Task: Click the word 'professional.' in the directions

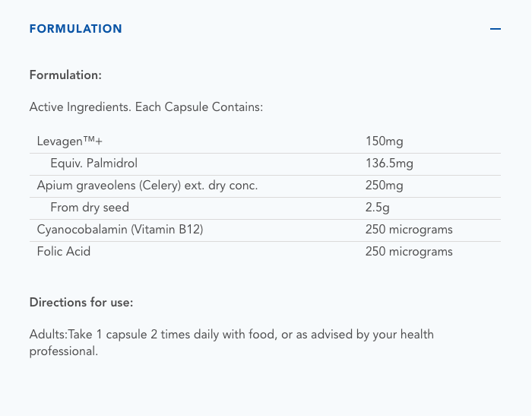Action: click(x=64, y=352)
